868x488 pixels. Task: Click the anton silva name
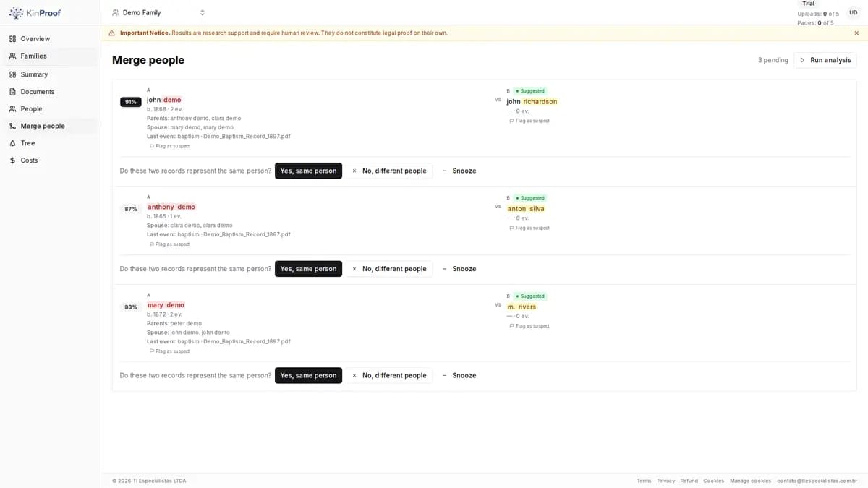pyautogui.click(x=526, y=209)
